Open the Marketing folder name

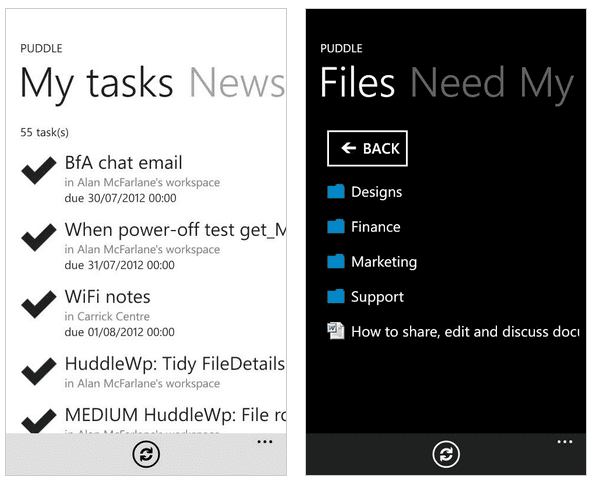(x=384, y=262)
